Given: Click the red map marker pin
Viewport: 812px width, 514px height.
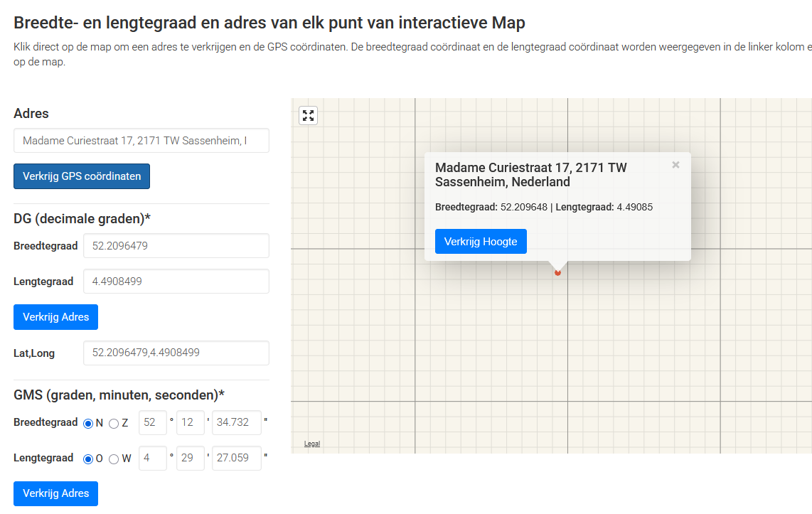Looking at the screenshot, I should point(557,272).
